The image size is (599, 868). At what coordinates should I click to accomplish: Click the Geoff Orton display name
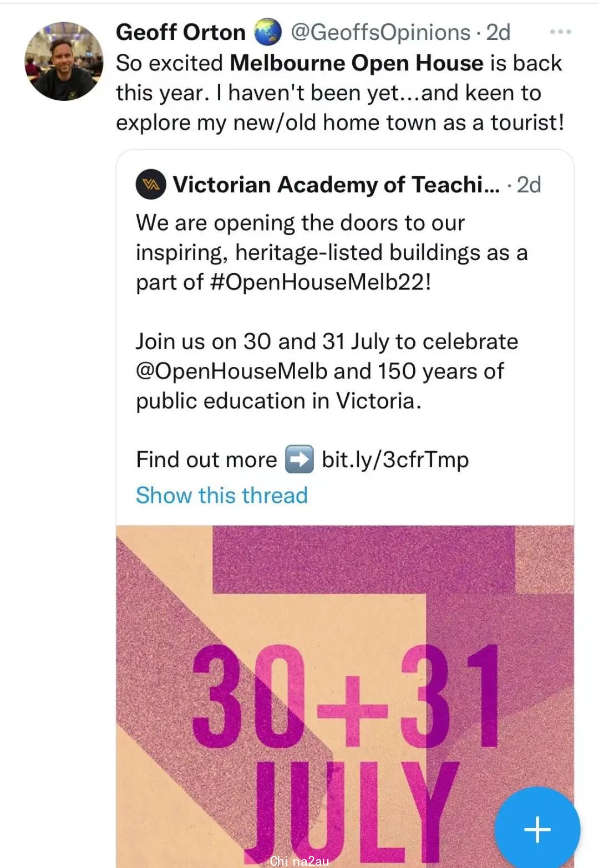click(x=181, y=32)
